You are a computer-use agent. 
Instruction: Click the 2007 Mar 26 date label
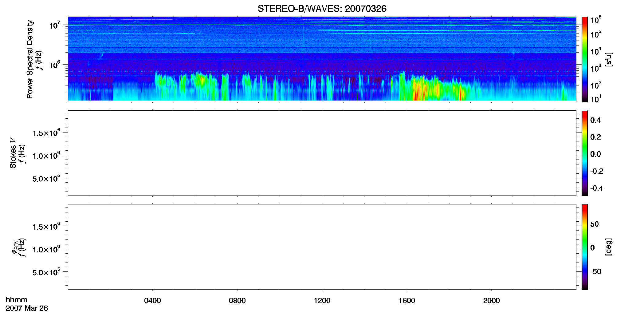27,308
